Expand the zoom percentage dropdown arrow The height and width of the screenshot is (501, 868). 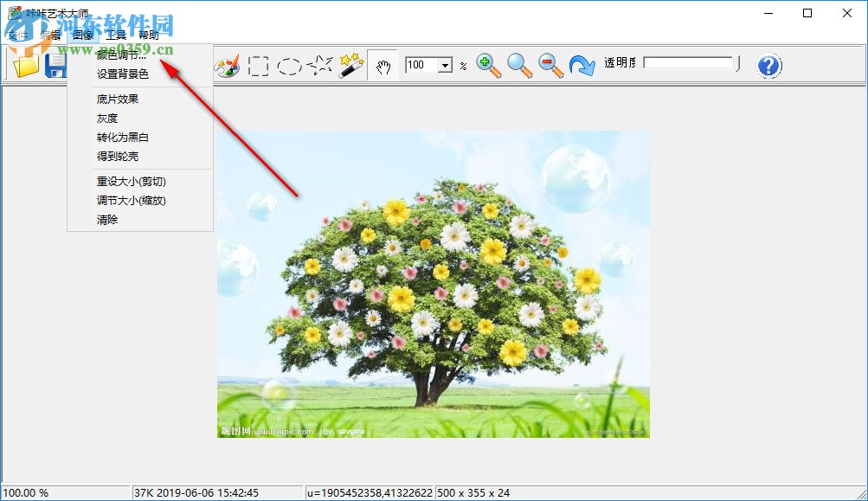pyautogui.click(x=445, y=65)
